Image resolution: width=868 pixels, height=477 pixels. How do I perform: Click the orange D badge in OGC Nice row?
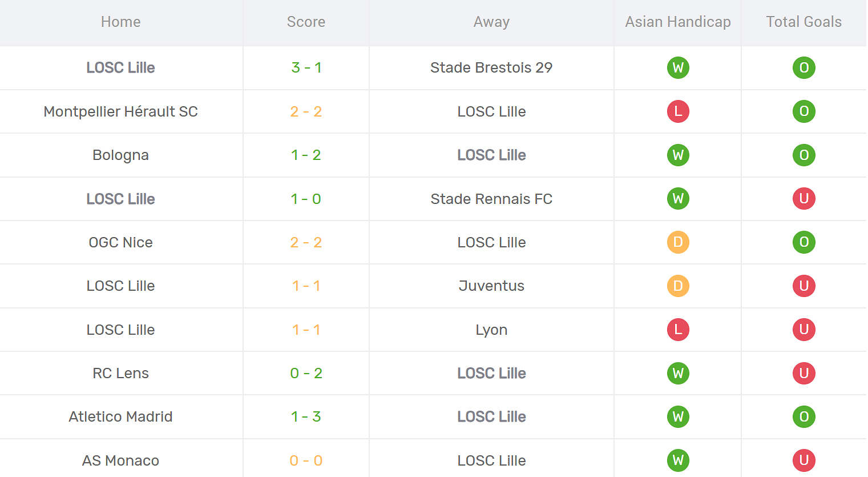[x=678, y=242]
